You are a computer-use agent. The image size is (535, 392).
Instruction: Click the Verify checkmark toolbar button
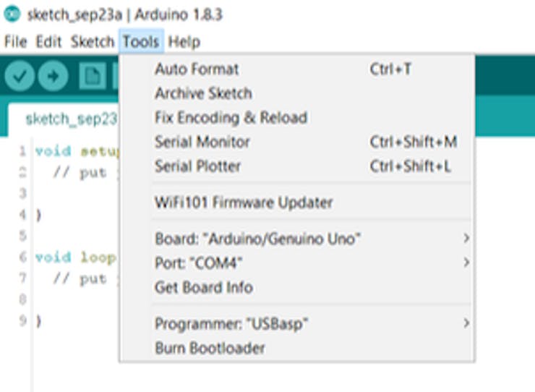click(20, 76)
